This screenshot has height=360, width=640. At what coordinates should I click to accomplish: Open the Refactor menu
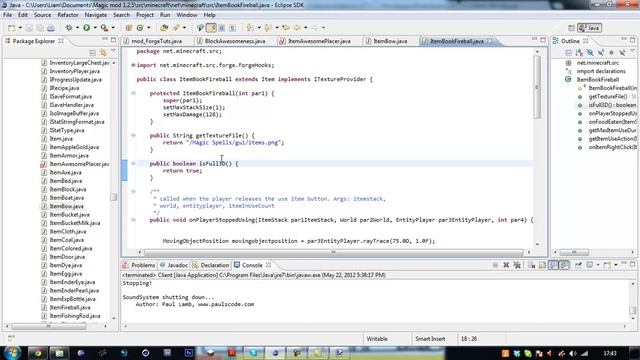pyautogui.click(x=68, y=15)
